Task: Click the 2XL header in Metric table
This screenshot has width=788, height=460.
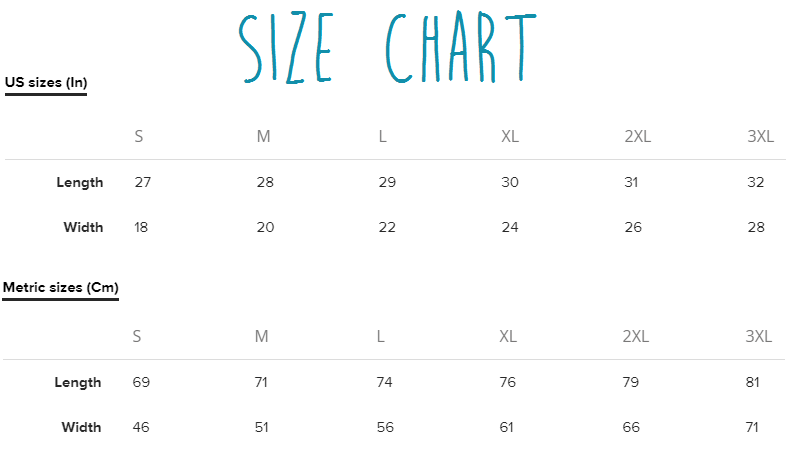Action: click(x=635, y=336)
